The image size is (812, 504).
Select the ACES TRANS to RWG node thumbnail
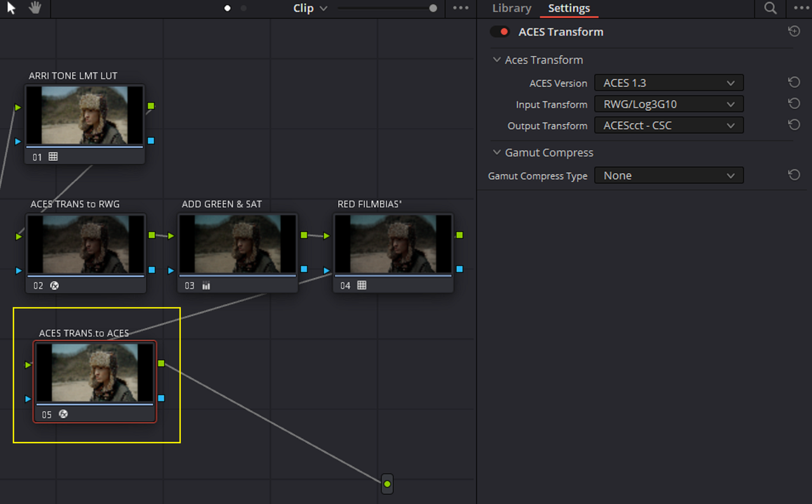86,245
